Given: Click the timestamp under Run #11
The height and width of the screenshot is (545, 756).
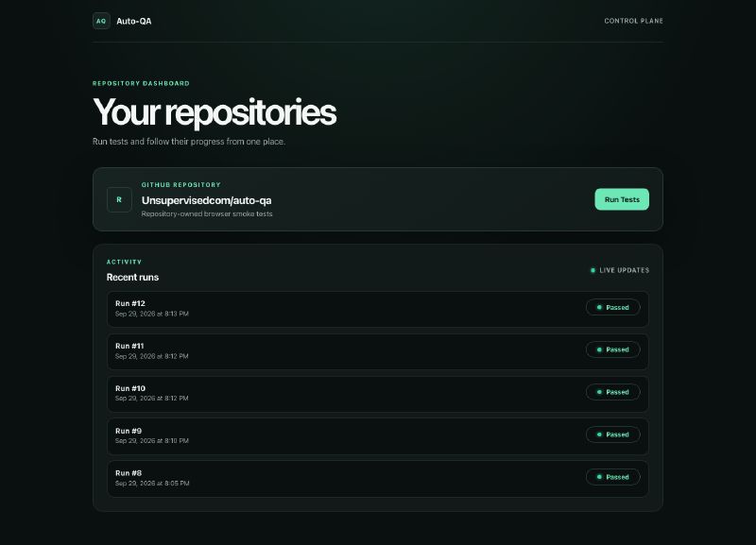Looking at the screenshot, I should pyautogui.click(x=152, y=357).
